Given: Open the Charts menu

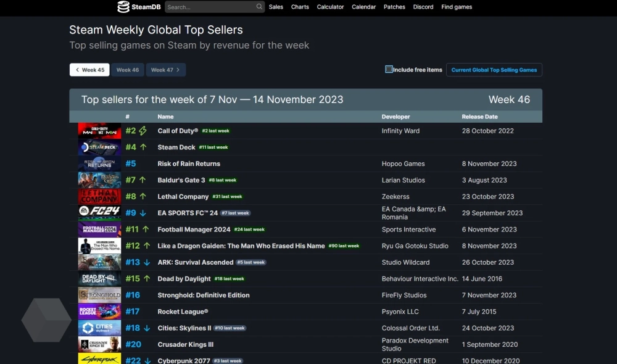Looking at the screenshot, I should pyautogui.click(x=300, y=7).
